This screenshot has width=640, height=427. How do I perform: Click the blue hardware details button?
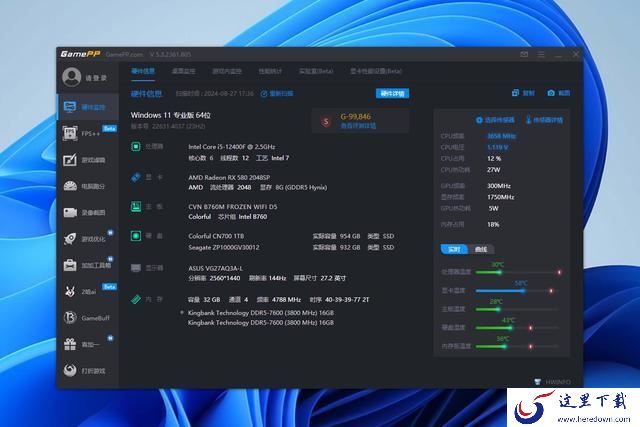click(x=392, y=93)
